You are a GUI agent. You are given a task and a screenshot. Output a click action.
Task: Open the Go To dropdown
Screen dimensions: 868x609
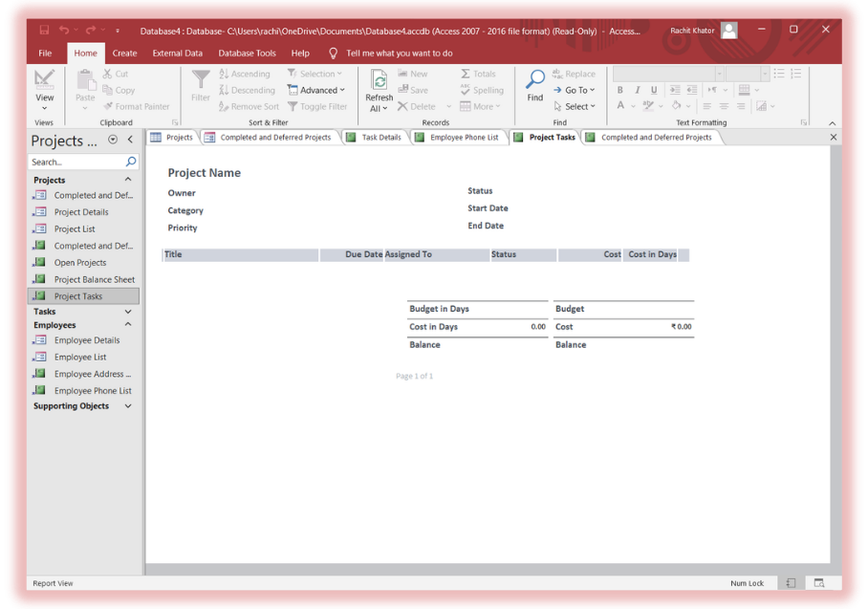(575, 90)
